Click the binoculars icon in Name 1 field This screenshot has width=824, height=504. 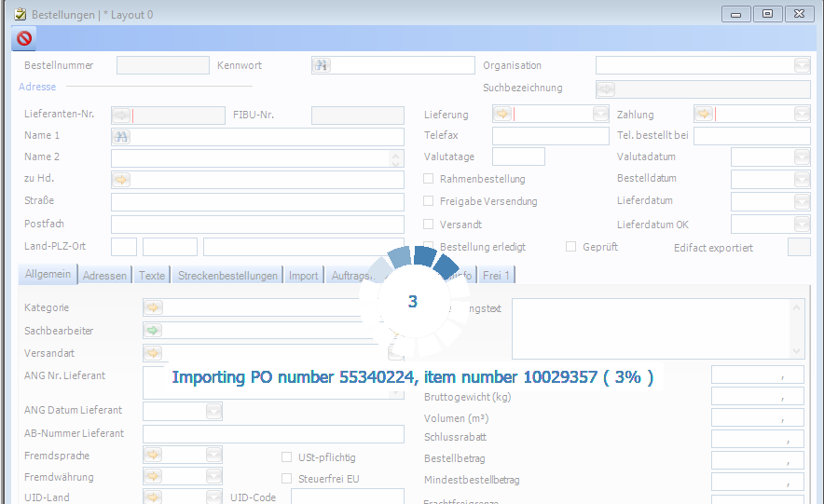click(x=121, y=136)
